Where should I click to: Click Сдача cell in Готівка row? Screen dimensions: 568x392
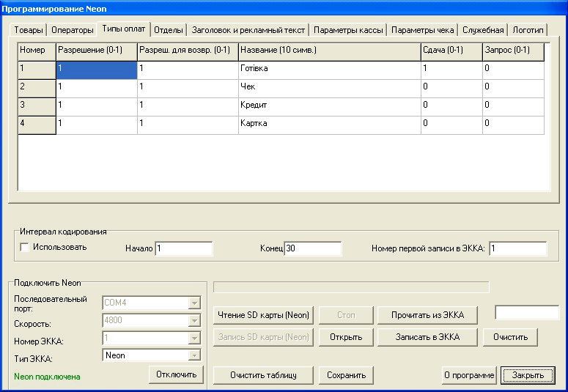click(x=451, y=70)
